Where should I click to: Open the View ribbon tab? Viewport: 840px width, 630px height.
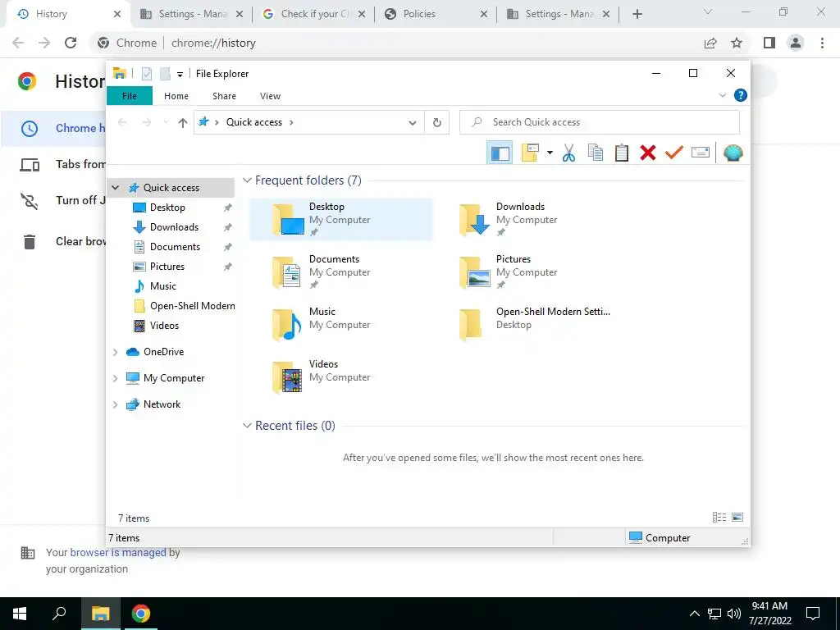270,96
